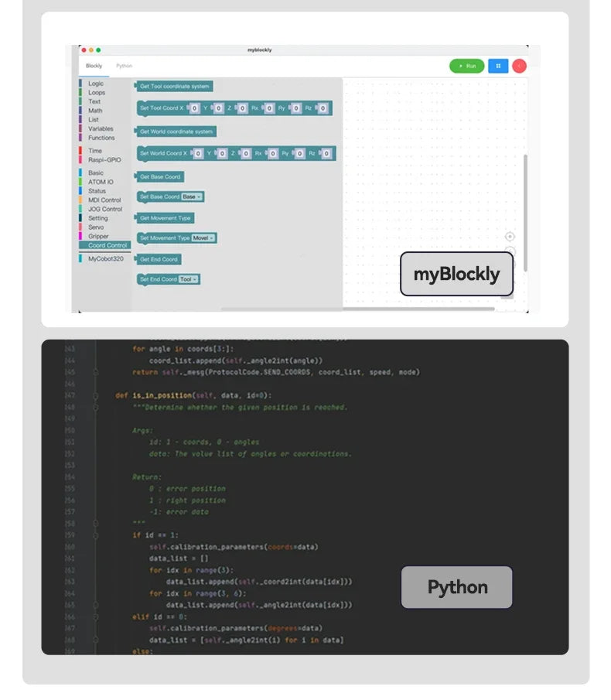Select the Time category
This screenshot has width=611, height=700.
click(x=95, y=151)
